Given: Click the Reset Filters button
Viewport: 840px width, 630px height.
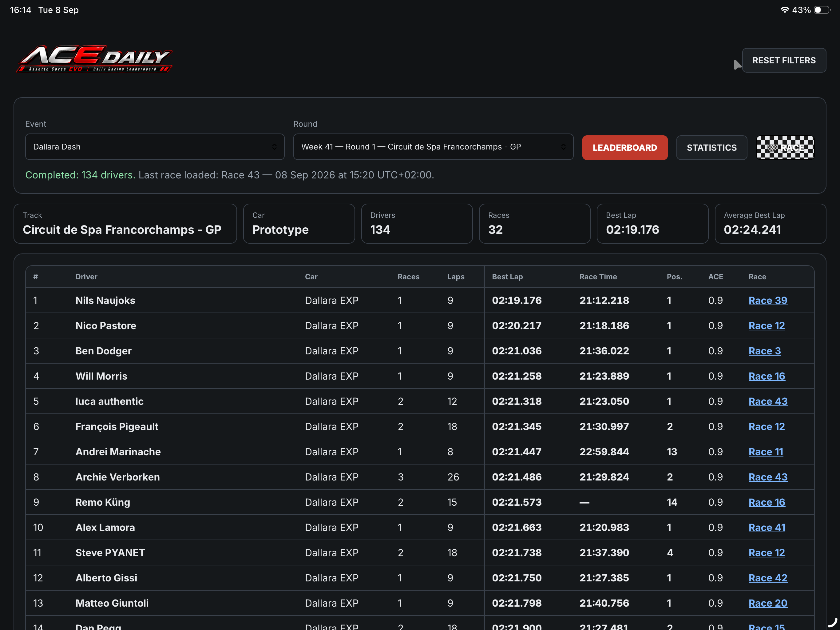Looking at the screenshot, I should coord(784,60).
